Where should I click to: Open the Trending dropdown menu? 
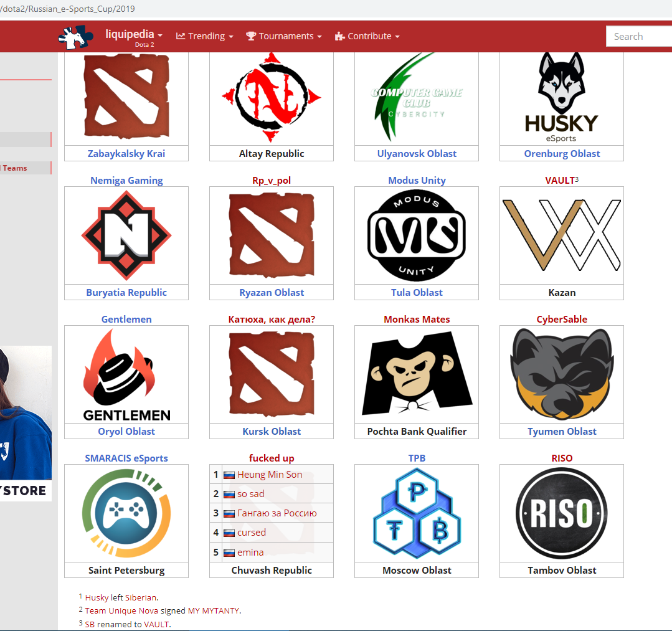(205, 36)
